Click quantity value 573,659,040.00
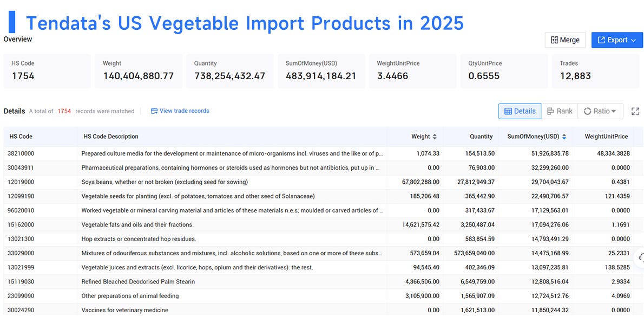Image resolution: width=644 pixels, height=316 pixels. click(x=474, y=253)
